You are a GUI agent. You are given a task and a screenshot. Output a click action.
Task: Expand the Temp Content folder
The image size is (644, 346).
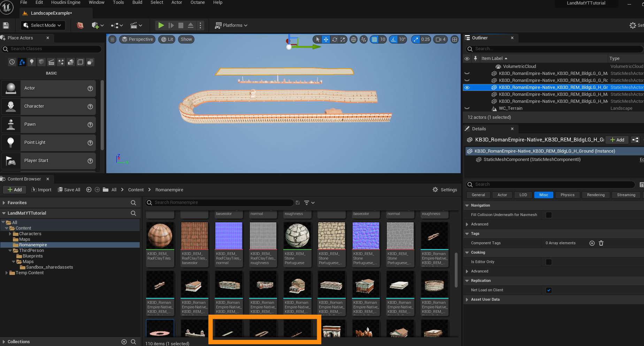point(7,273)
